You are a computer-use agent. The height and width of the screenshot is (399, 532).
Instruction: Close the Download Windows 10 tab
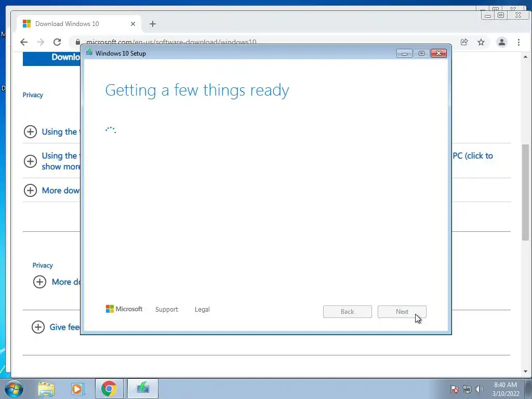(133, 24)
